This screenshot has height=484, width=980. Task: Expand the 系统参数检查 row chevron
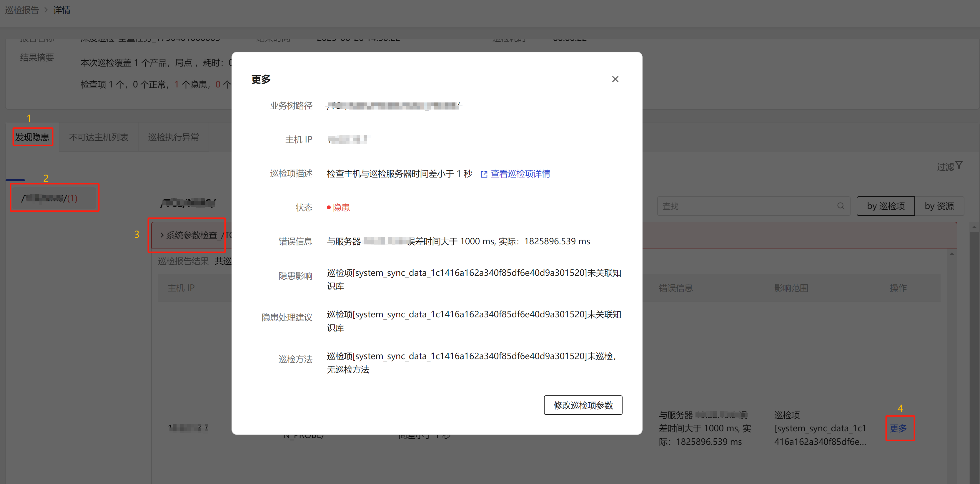tap(162, 235)
